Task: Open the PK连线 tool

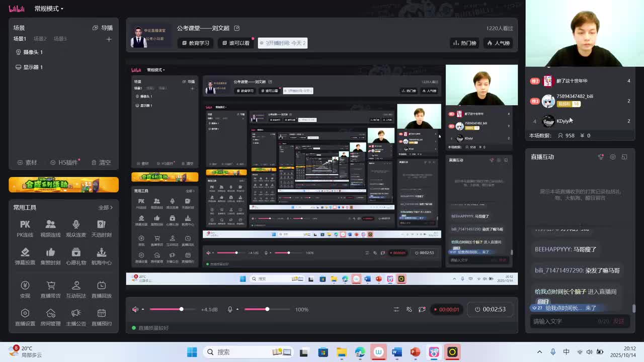Action: 25,228
